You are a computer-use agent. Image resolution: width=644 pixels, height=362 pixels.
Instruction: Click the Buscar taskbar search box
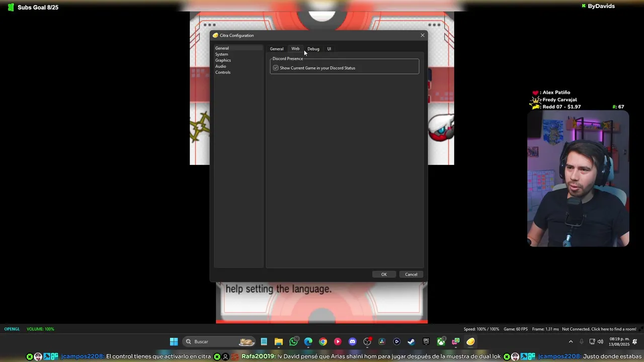[x=219, y=342]
